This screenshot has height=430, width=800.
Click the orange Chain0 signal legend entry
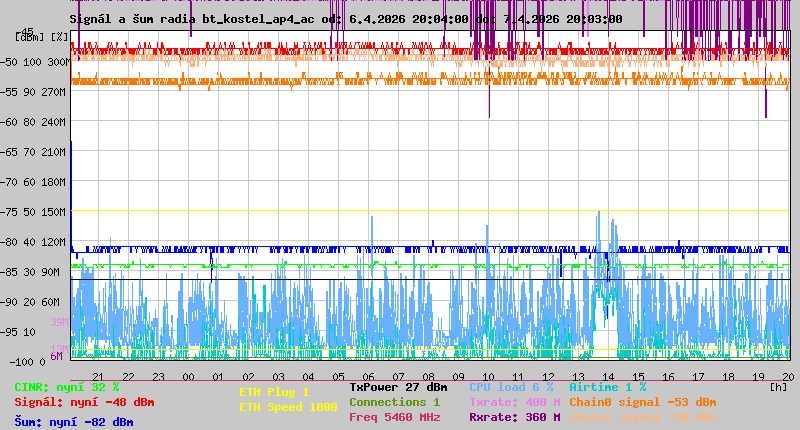[x=643, y=402]
